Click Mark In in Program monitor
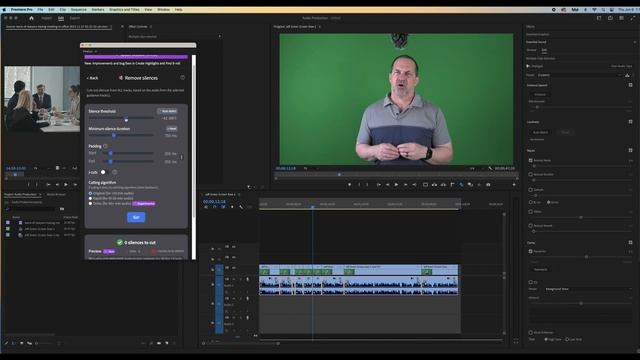The width and height of the screenshot is (640, 360). point(359,185)
